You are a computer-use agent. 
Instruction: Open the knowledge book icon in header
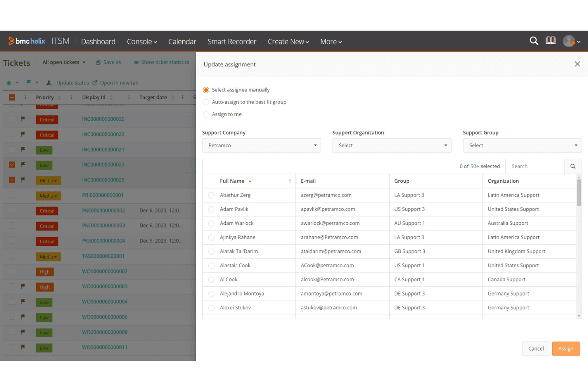pos(551,41)
